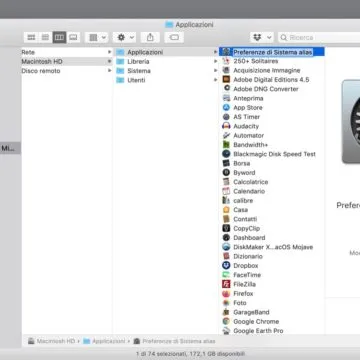
Task: Open the Utenti folder icon
Action: (120, 80)
